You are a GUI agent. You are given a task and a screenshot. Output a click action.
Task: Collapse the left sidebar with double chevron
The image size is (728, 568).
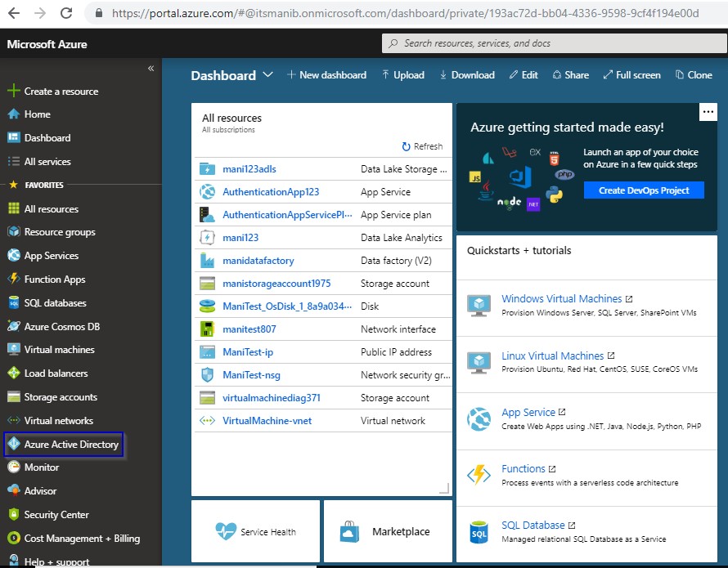coord(151,68)
